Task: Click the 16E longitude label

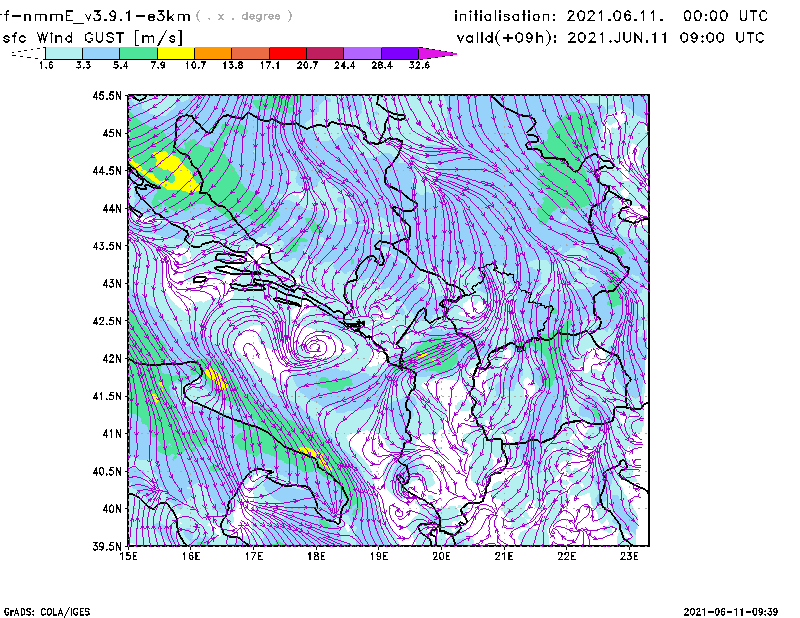Action: [x=191, y=556]
